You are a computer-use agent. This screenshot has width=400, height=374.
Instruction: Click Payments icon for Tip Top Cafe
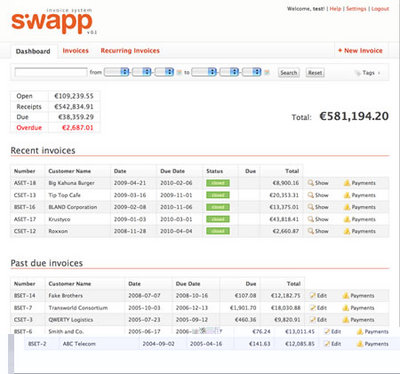tap(347, 195)
